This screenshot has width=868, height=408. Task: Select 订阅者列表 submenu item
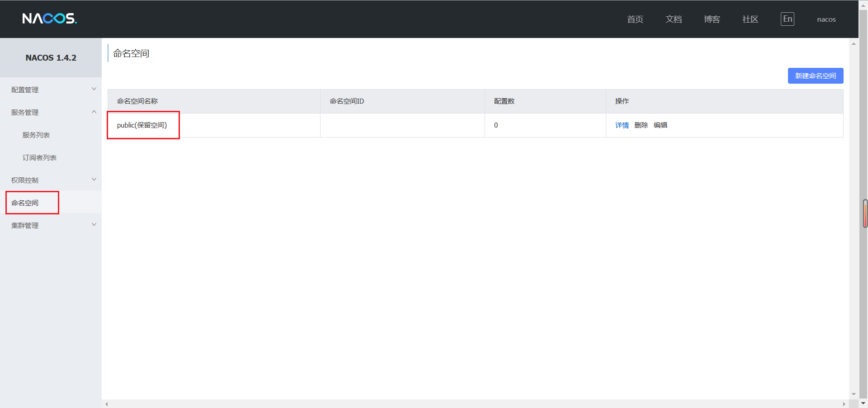pos(39,157)
